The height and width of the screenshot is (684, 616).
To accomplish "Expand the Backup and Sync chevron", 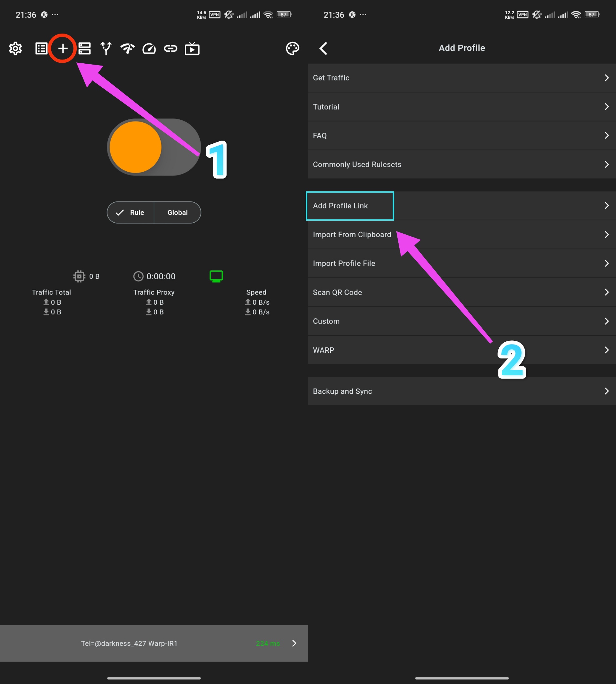I will point(606,391).
